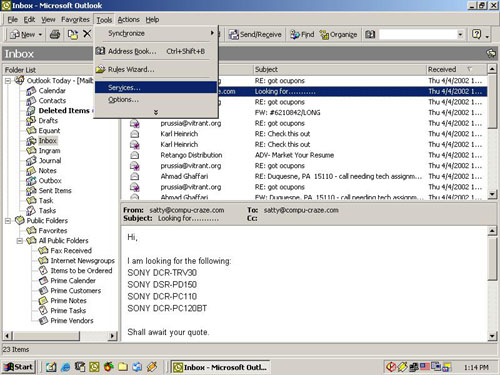Click the Address Book icon beside the contact search box
Viewport: 500px width, 375px height.
tap(370, 34)
